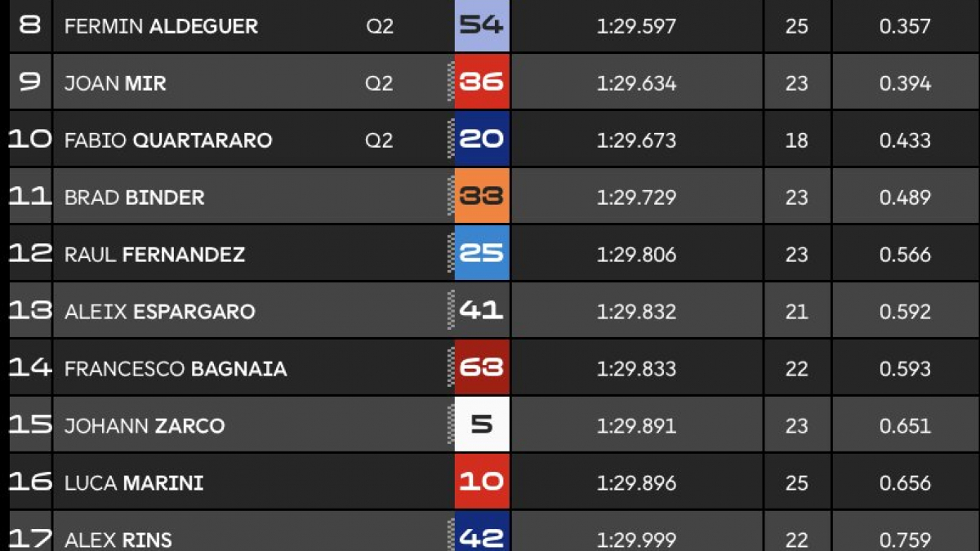Select the Francesco Bagnaia row name
Screen dimensions: 980x551
[176, 369]
